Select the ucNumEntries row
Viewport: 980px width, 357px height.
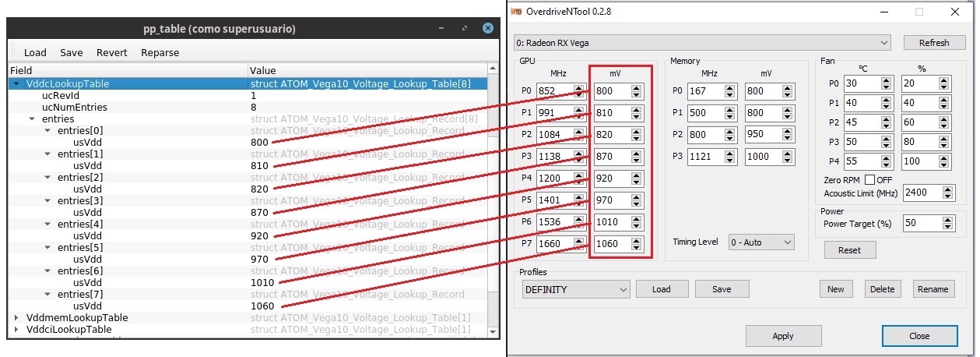(x=248, y=107)
